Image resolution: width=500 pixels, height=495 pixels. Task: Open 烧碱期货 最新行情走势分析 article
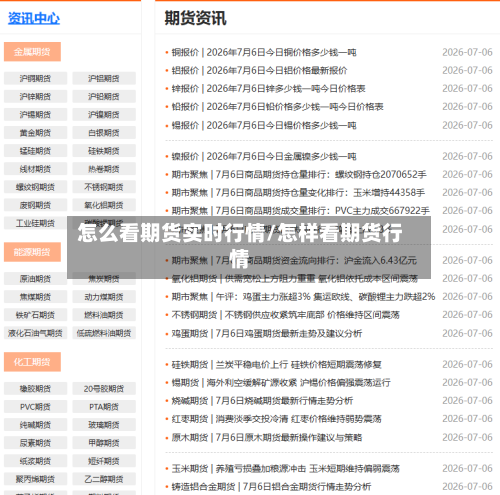[x=262, y=400]
